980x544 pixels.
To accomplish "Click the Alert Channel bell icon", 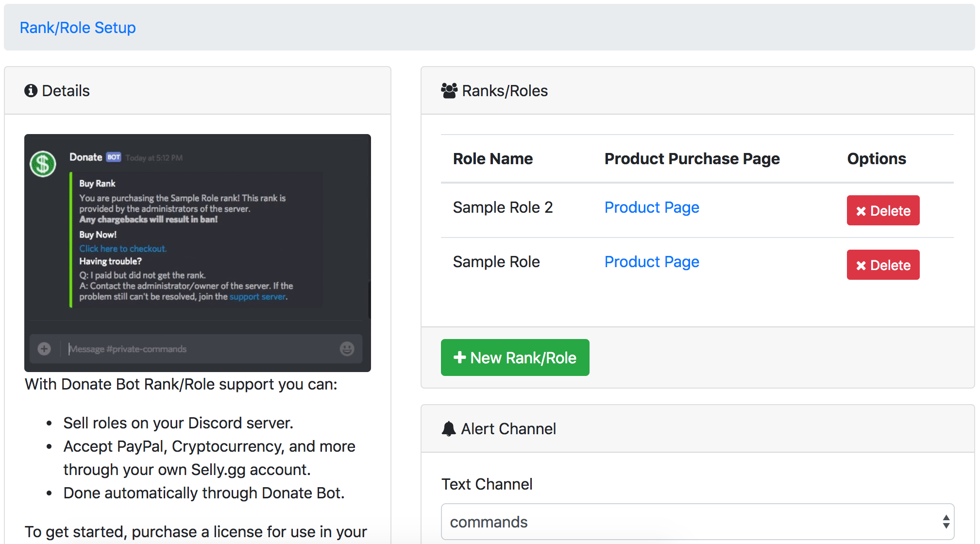I will click(x=449, y=429).
